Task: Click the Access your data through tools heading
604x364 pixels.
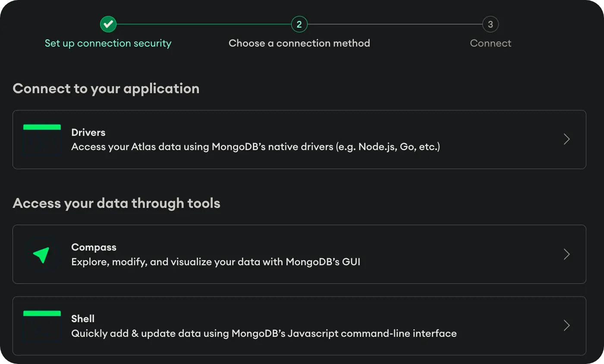Action: pos(116,203)
